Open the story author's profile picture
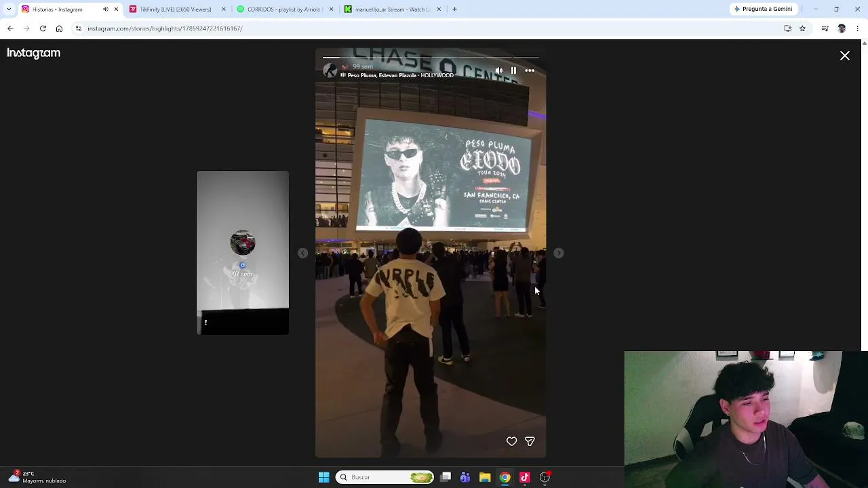This screenshot has height=488, width=868. pyautogui.click(x=330, y=70)
